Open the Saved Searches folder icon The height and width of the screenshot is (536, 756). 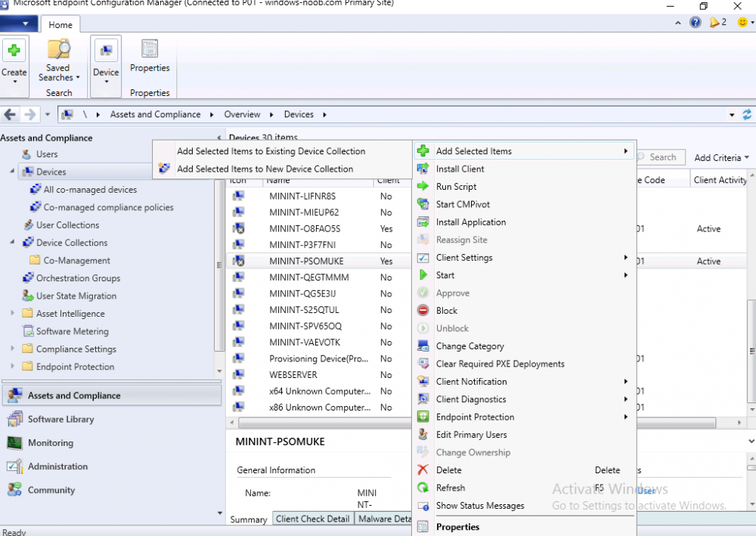point(58,49)
